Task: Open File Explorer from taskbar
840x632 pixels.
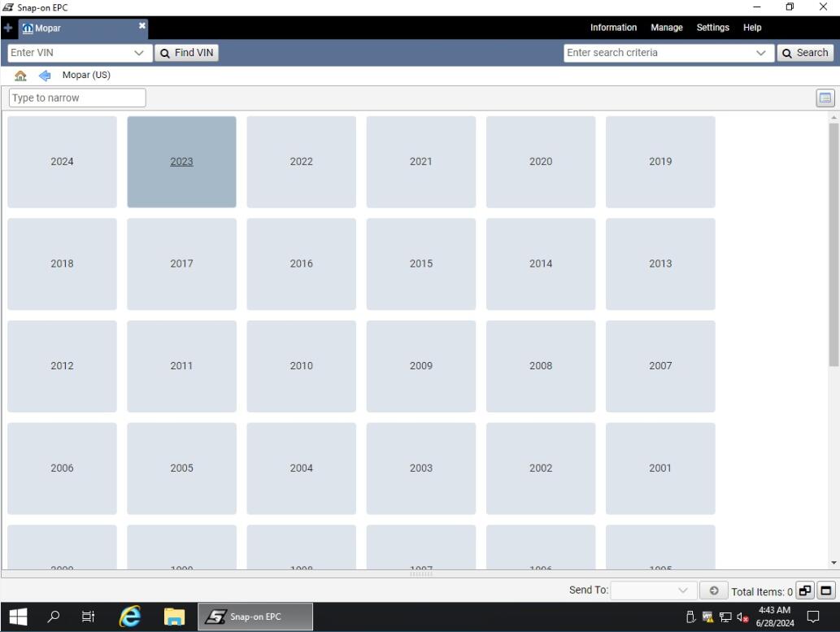Action: tap(175, 617)
